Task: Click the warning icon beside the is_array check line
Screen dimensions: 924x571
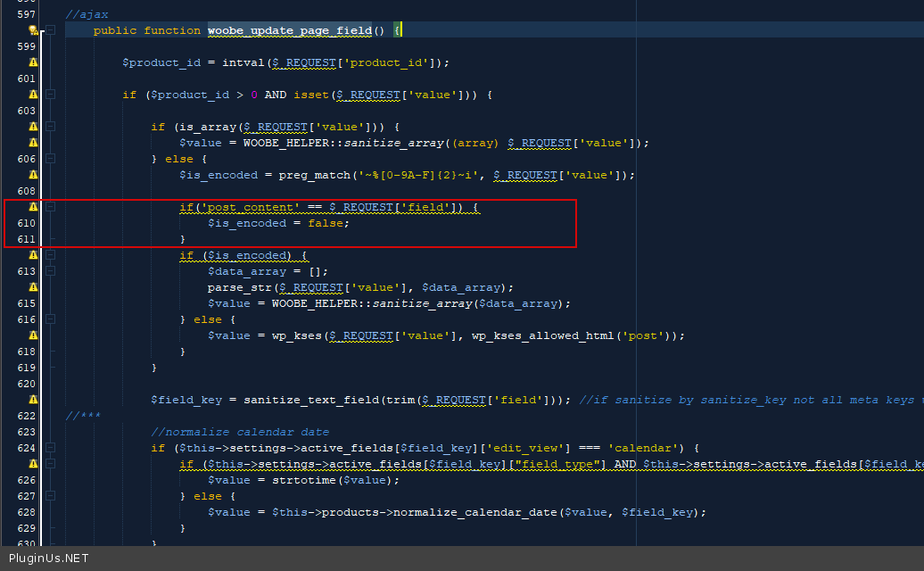Action: (33, 127)
